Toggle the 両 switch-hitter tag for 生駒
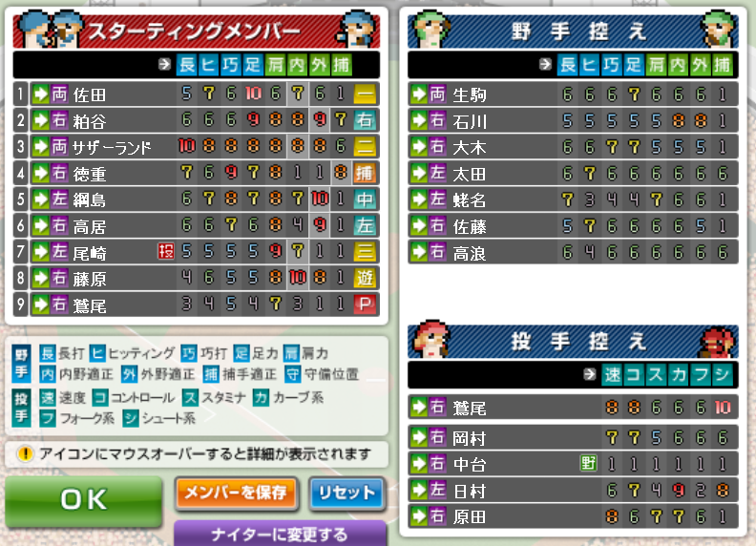Image resolution: width=756 pixels, height=546 pixels. tap(437, 94)
